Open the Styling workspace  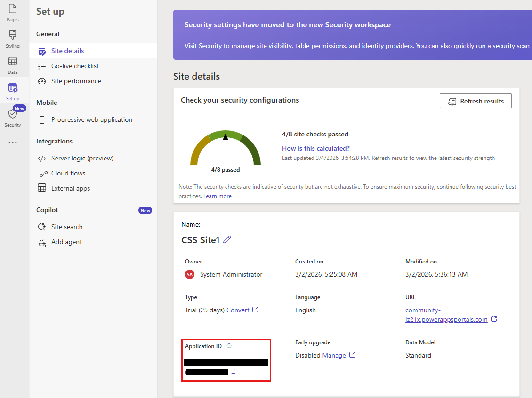[13, 39]
